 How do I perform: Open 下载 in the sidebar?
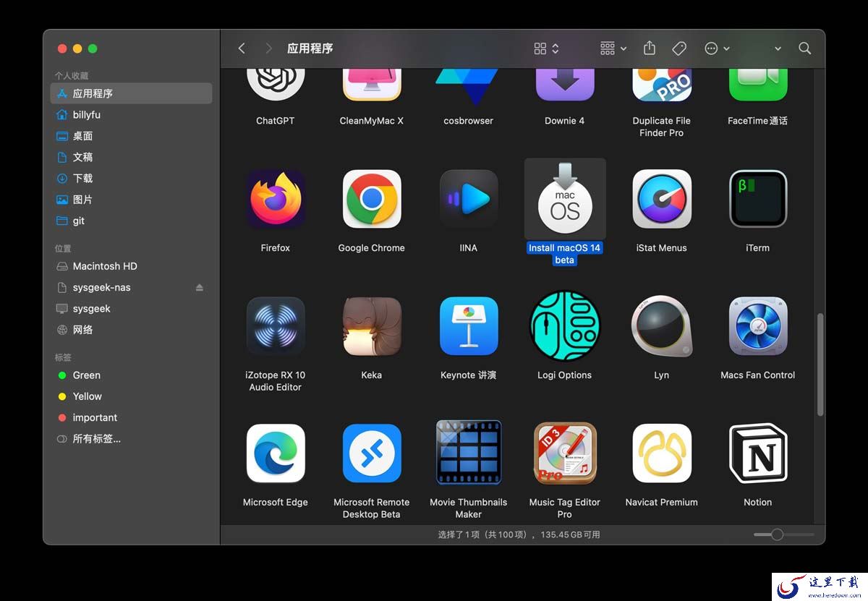[x=131, y=178]
